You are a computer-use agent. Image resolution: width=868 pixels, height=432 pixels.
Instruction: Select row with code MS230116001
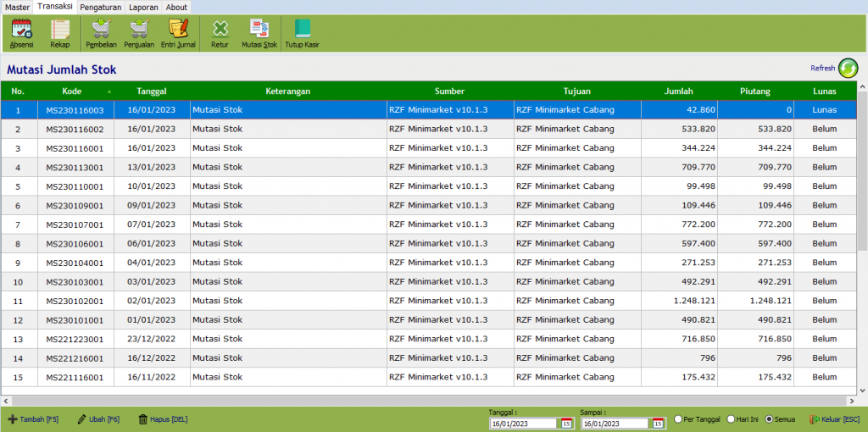(x=428, y=148)
